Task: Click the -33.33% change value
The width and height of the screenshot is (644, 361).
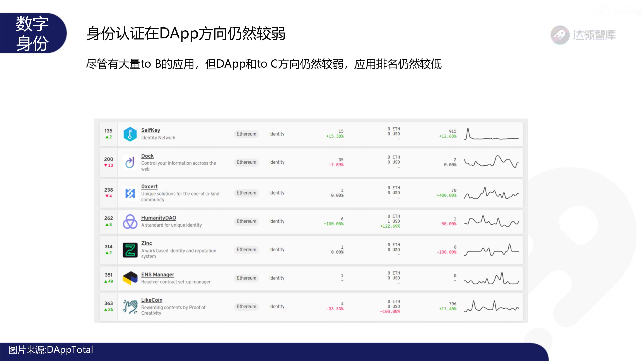Action: (335, 309)
